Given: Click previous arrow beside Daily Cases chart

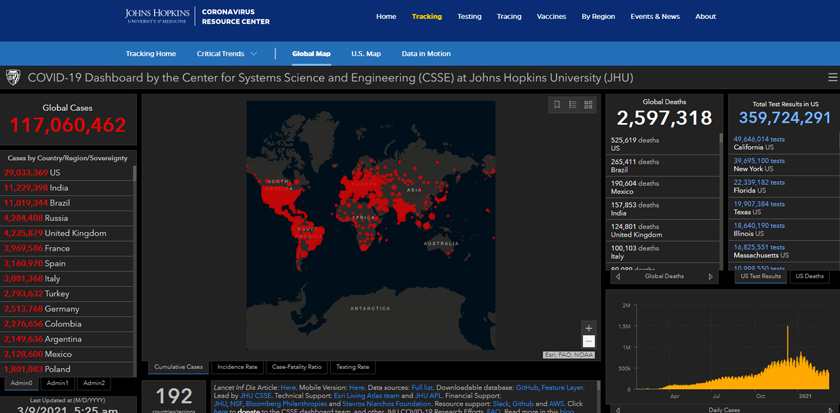Looking at the screenshot, I should 619,410.
